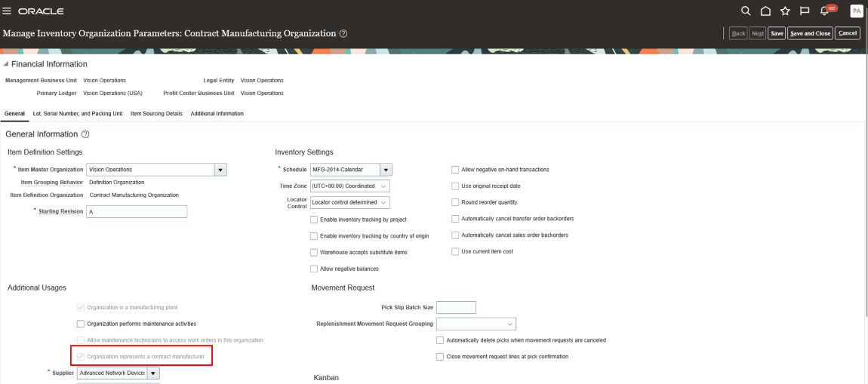This screenshot has height=384, width=868.
Task: Switch to the General tab
Action: 15,113
